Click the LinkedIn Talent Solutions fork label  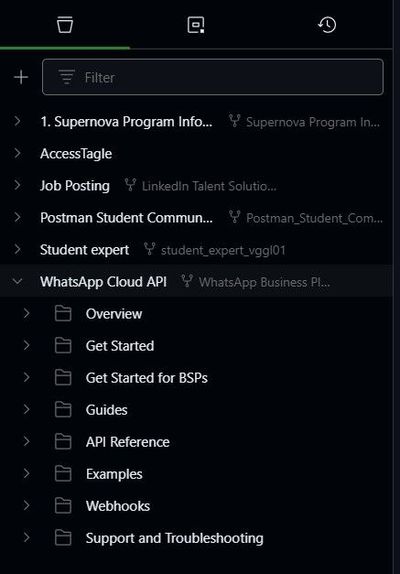pyautogui.click(x=209, y=186)
